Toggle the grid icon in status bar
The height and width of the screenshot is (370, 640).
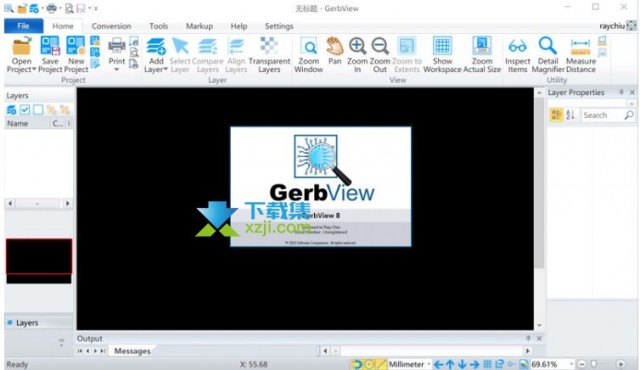[x=487, y=364]
